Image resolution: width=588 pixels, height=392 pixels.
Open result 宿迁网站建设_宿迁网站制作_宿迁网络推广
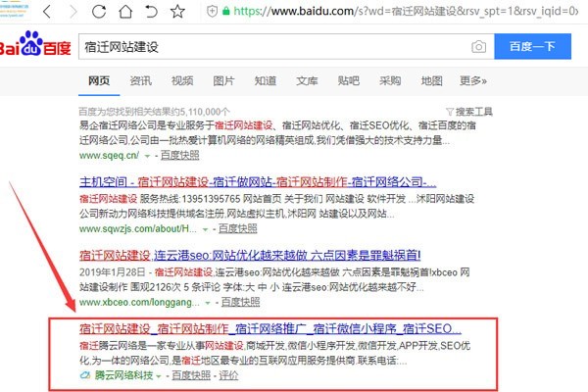(270, 329)
